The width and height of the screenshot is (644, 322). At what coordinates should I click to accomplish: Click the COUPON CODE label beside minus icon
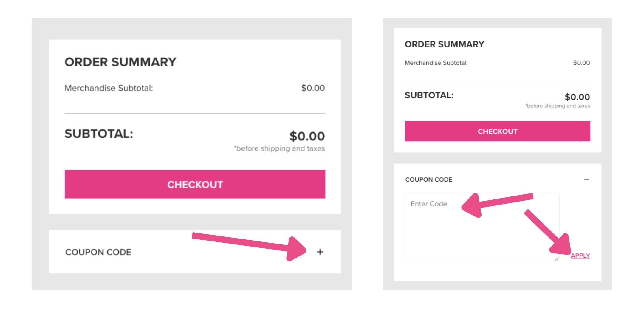pyautogui.click(x=428, y=179)
